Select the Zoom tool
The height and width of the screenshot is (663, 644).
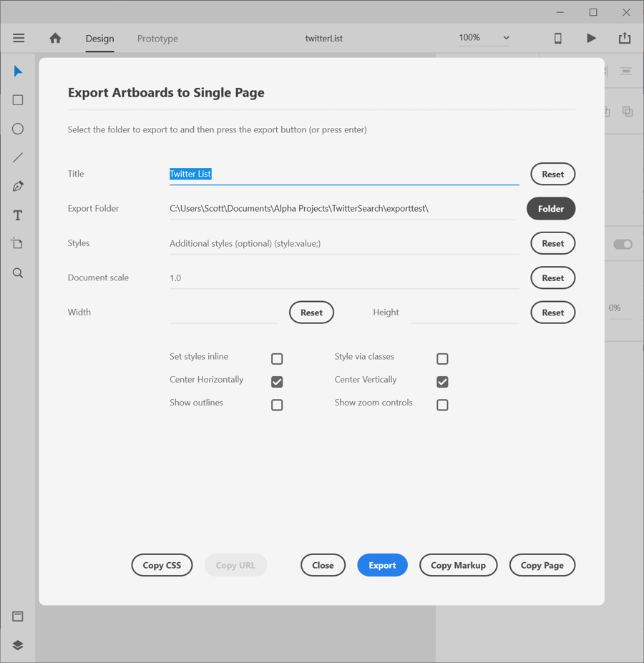click(18, 272)
